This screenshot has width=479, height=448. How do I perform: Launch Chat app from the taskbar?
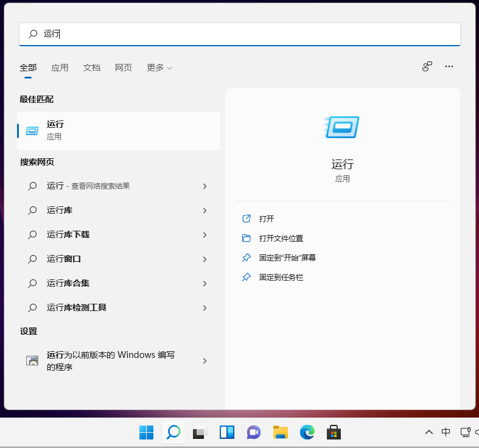coord(254,432)
